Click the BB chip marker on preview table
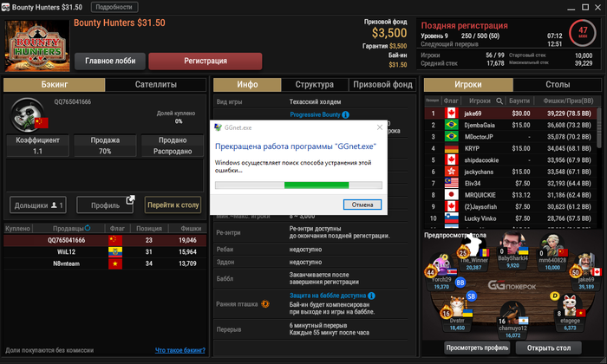Image resolution: width=607 pixels, height=364 pixels. [x=460, y=283]
